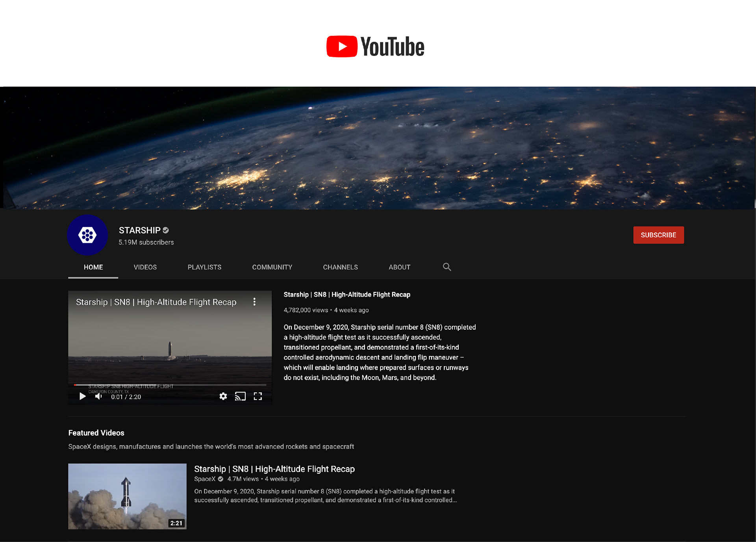
Task: Open the channel search magnifier icon
Action: tap(447, 267)
